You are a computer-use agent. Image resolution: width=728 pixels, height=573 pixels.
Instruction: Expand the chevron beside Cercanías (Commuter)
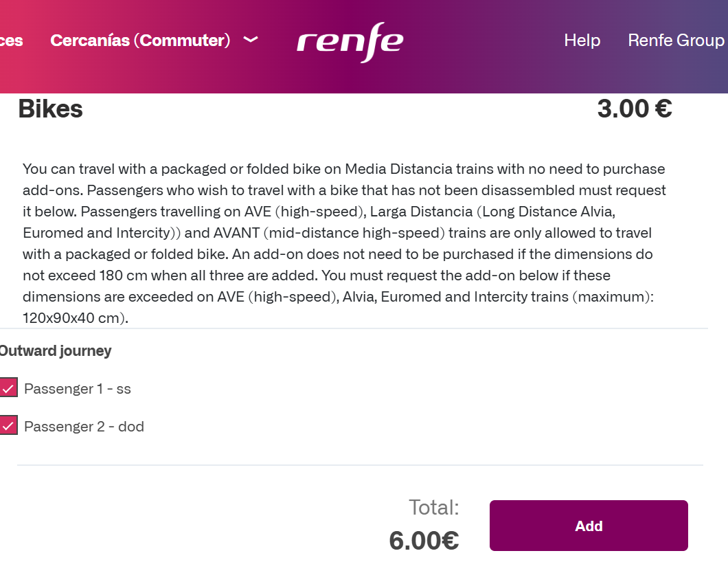point(251,40)
